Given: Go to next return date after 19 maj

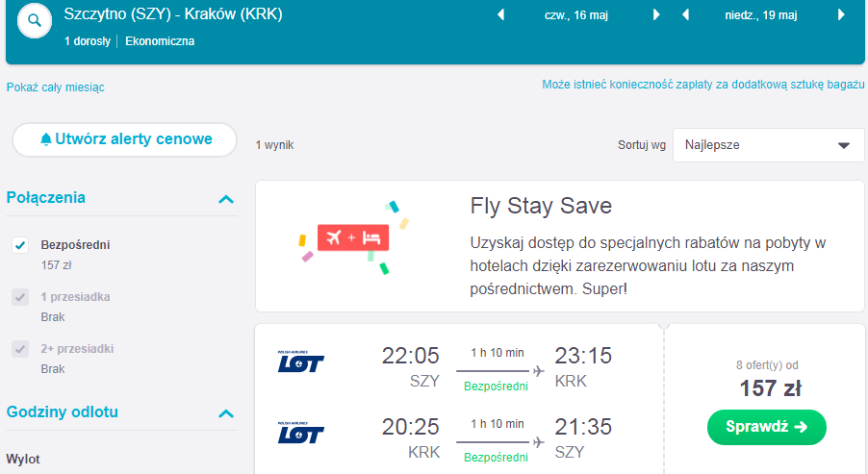Looking at the screenshot, I should tap(841, 15).
